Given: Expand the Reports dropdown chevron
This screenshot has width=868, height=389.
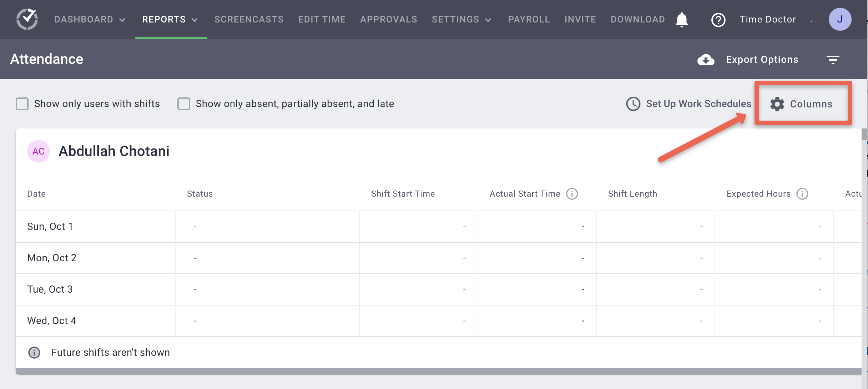Looking at the screenshot, I should [x=195, y=20].
